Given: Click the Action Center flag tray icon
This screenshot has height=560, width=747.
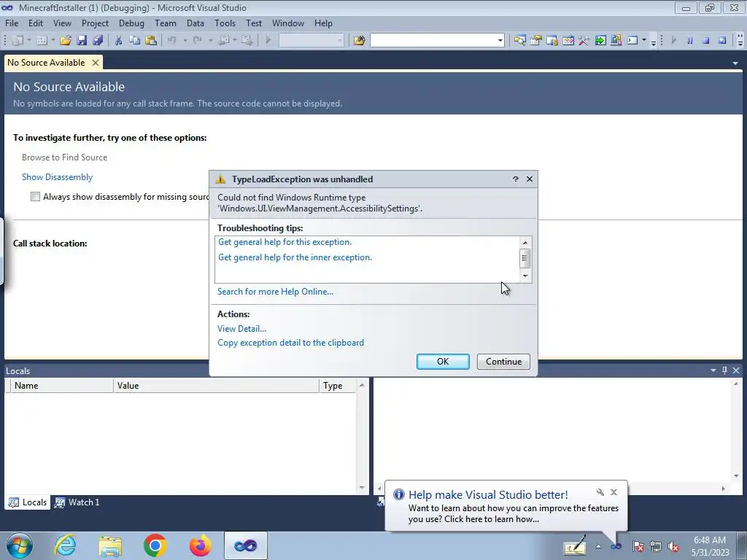Looking at the screenshot, I should click(638, 546).
